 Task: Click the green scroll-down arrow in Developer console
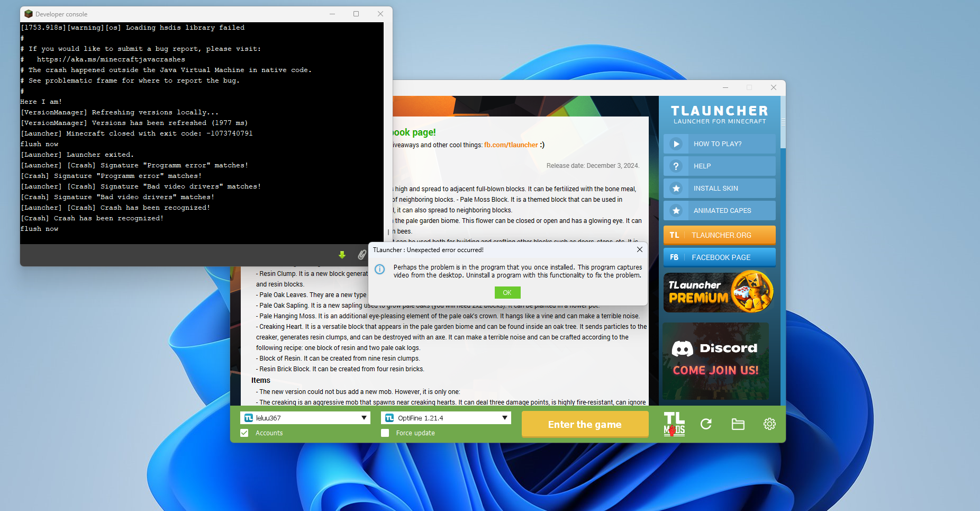pyautogui.click(x=342, y=255)
